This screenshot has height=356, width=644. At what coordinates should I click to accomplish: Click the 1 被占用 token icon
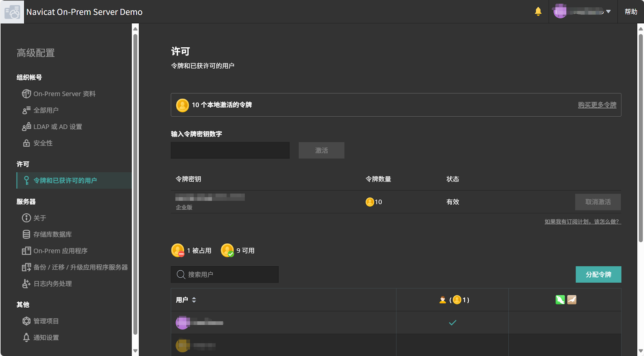click(x=178, y=251)
